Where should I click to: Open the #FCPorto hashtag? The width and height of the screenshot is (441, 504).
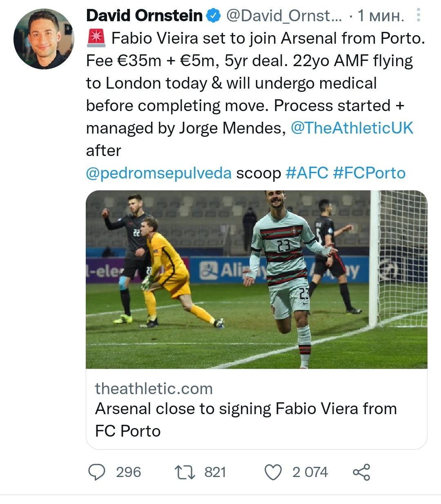tap(369, 173)
